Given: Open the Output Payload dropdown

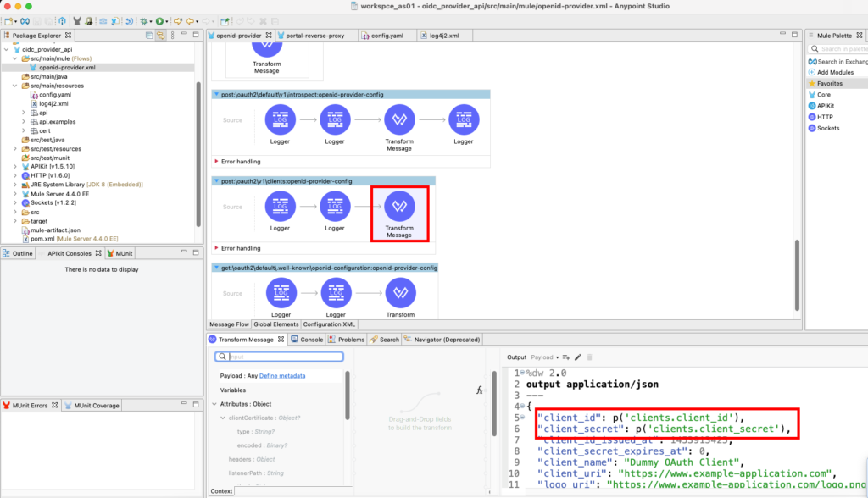Looking at the screenshot, I should click(x=546, y=357).
